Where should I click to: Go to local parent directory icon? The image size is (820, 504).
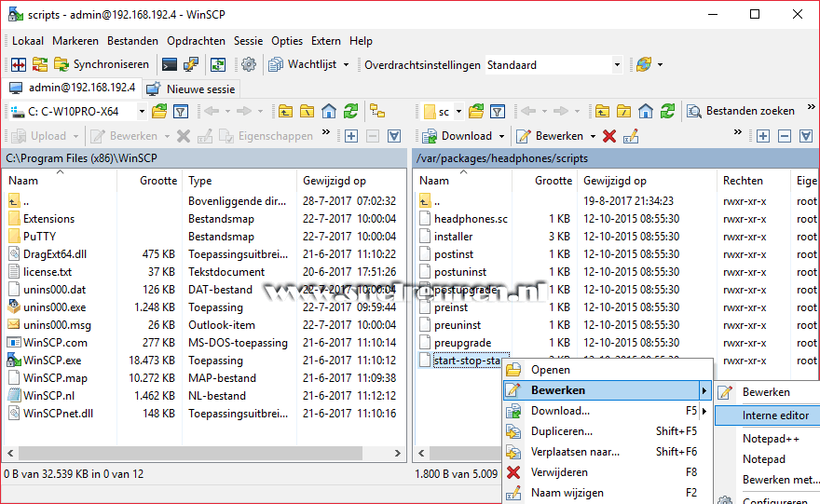click(285, 111)
